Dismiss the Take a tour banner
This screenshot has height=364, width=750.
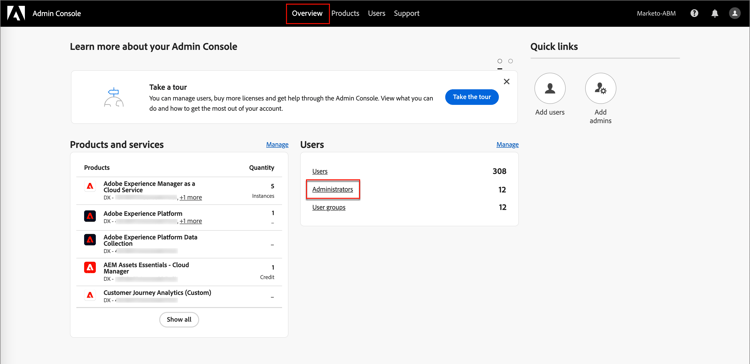[507, 82]
